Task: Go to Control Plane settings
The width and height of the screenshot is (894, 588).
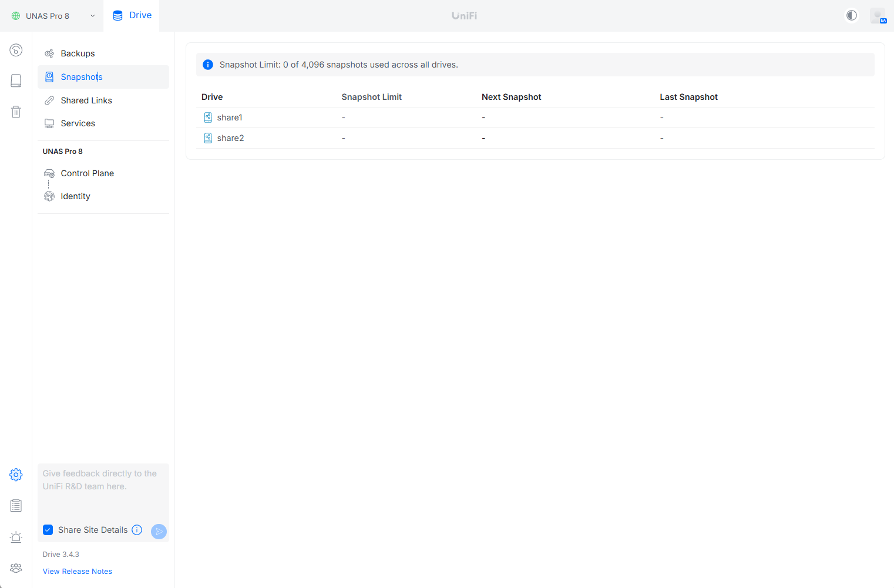Action: pos(87,173)
